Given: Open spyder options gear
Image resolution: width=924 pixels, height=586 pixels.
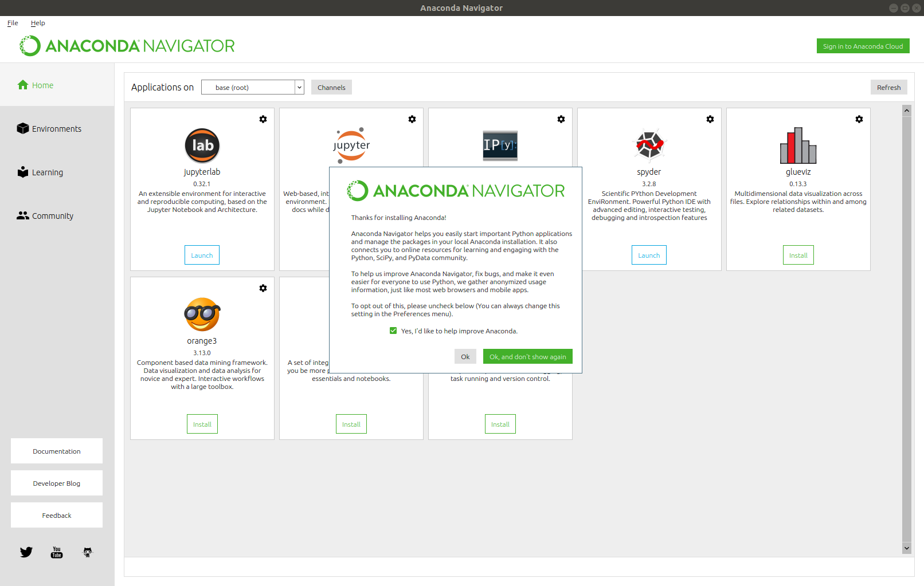Looking at the screenshot, I should pos(710,119).
